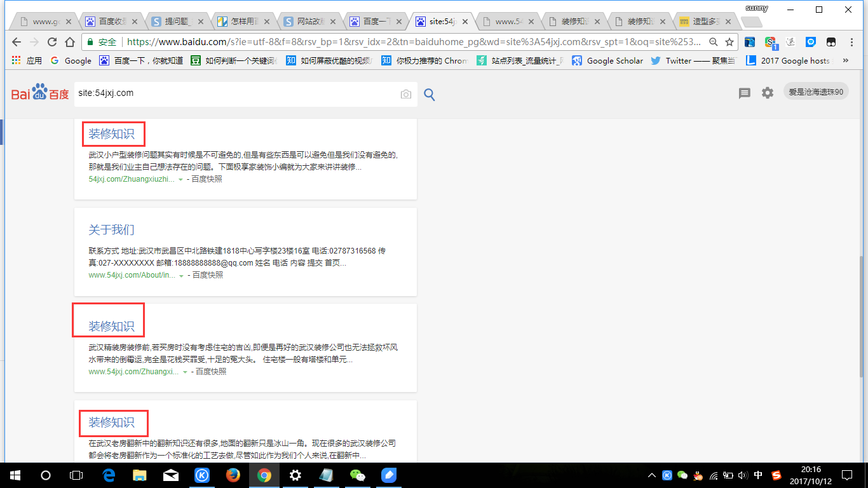
Task: Open Baidu settings via the gear icon
Action: pyautogui.click(x=767, y=93)
